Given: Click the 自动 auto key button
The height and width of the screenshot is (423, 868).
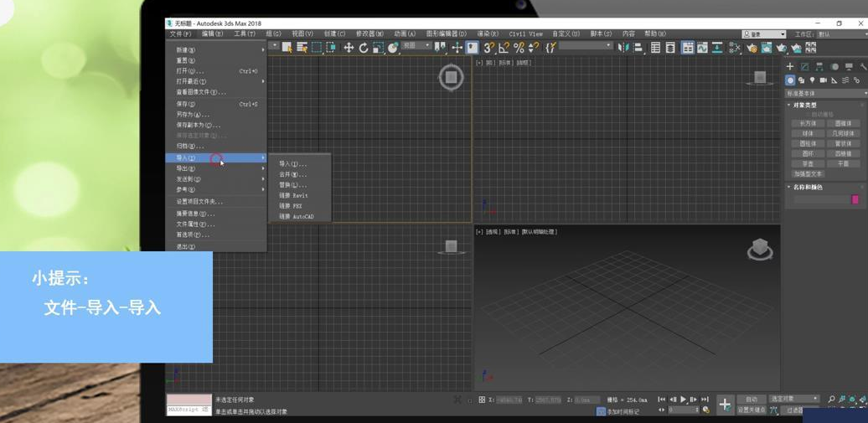Looking at the screenshot, I should click(x=752, y=400).
